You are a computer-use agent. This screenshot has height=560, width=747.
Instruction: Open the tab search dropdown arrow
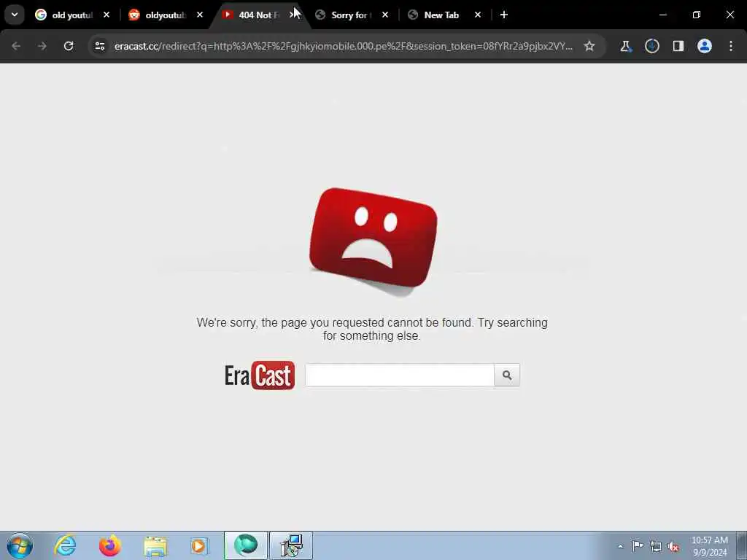[x=15, y=15]
